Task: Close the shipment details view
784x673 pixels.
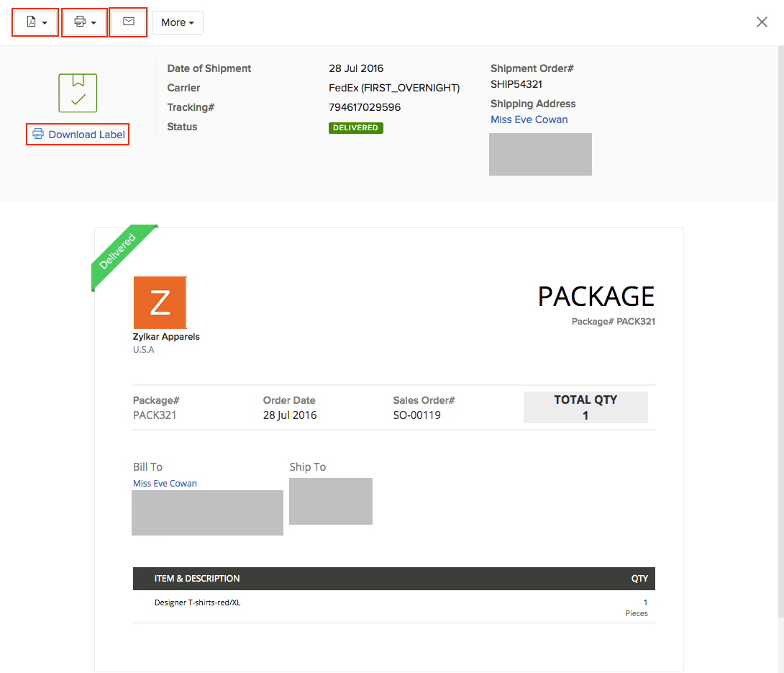Action: click(762, 22)
